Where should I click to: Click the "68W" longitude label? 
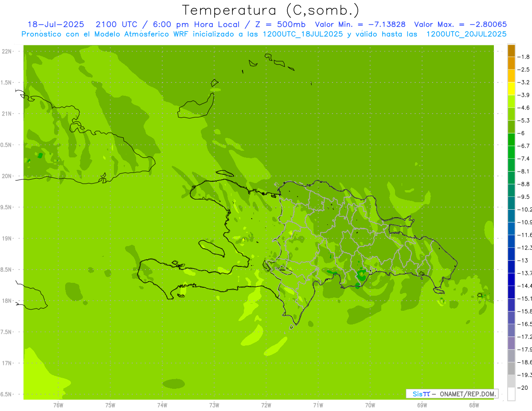[473, 405]
